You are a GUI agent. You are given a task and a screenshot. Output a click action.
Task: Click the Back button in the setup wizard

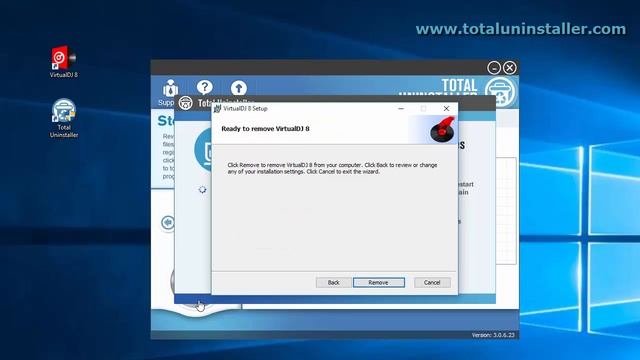pyautogui.click(x=333, y=282)
